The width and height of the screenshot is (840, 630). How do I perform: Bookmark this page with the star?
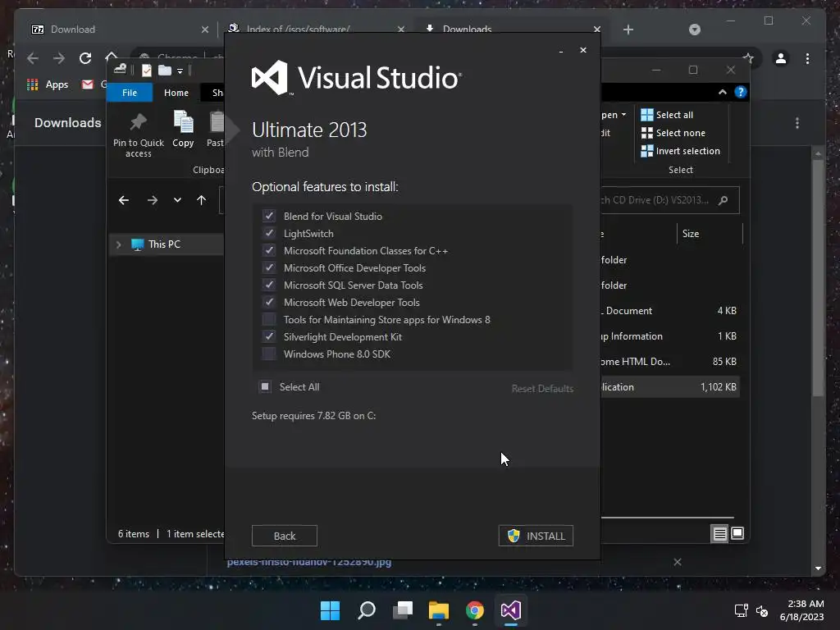click(748, 58)
